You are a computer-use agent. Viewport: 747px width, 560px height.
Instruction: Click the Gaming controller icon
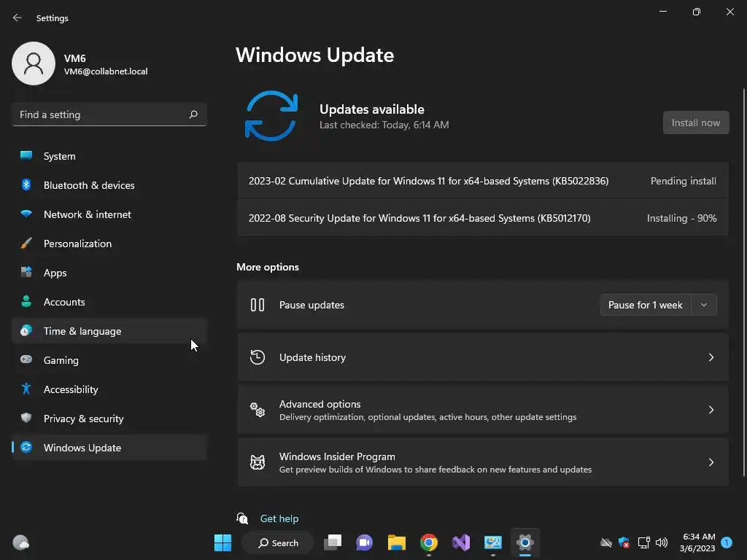coord(26,359)
